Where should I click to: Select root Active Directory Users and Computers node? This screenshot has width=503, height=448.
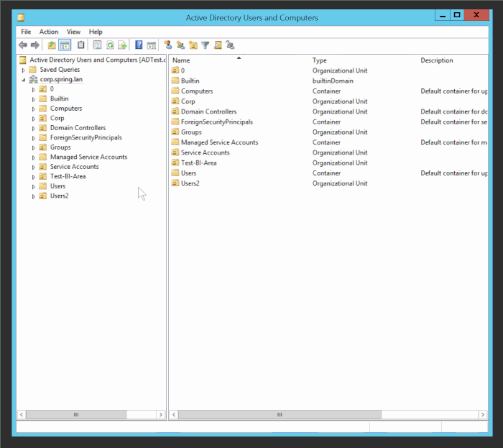click(98, 60)
